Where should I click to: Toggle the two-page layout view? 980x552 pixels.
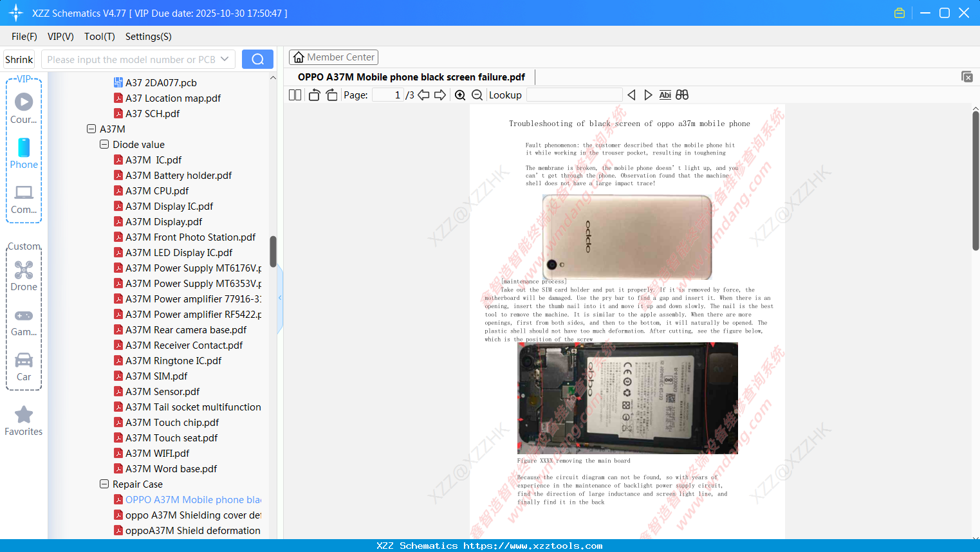coord(295,95)
